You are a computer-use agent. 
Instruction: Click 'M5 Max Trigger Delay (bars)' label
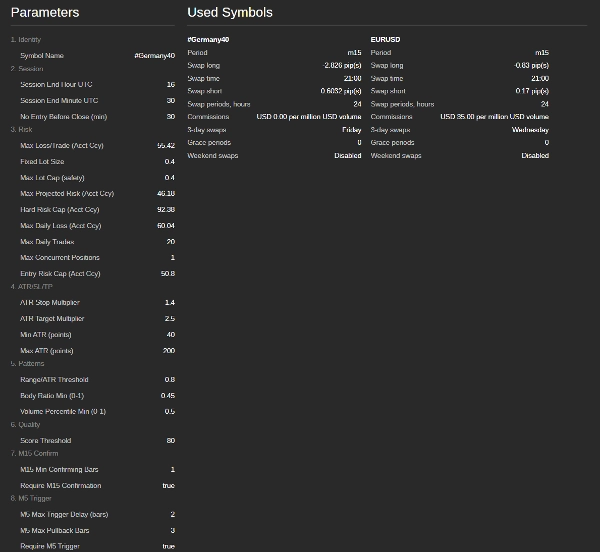64,515
